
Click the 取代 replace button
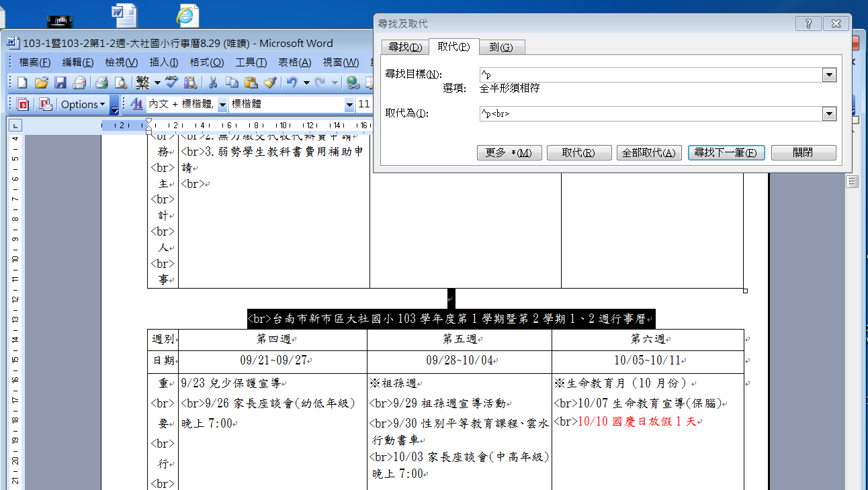pyautogui.click(x=579, y=153)
